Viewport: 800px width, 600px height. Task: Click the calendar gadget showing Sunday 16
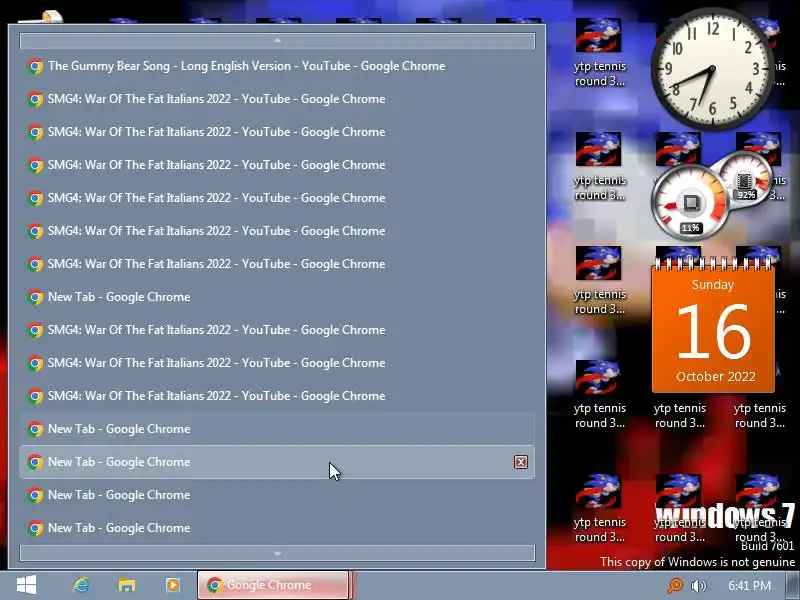click(x=713, y=326)
